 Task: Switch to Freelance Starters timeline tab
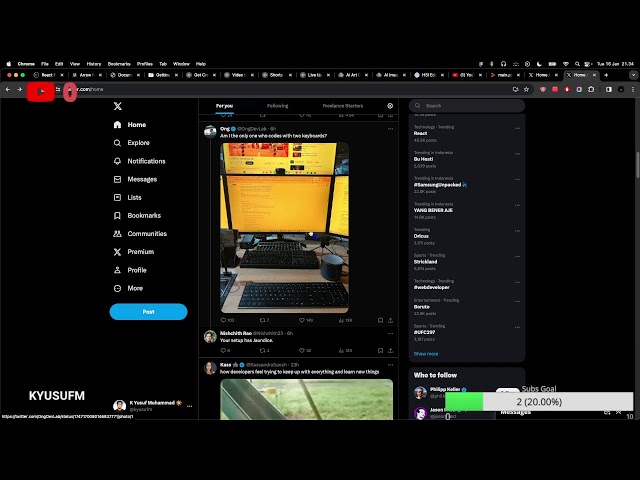point(343,106)
